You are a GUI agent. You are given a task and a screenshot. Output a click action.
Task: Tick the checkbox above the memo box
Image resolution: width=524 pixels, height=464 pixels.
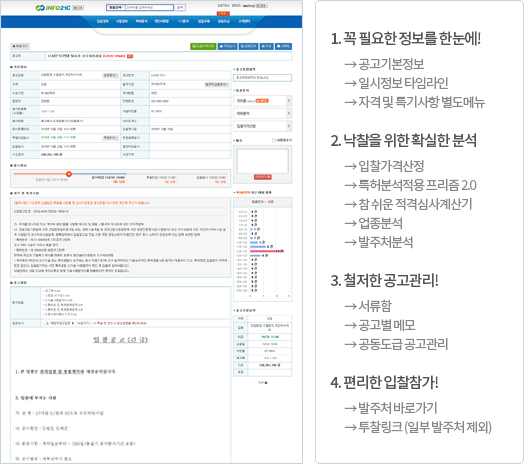[274, 140]
